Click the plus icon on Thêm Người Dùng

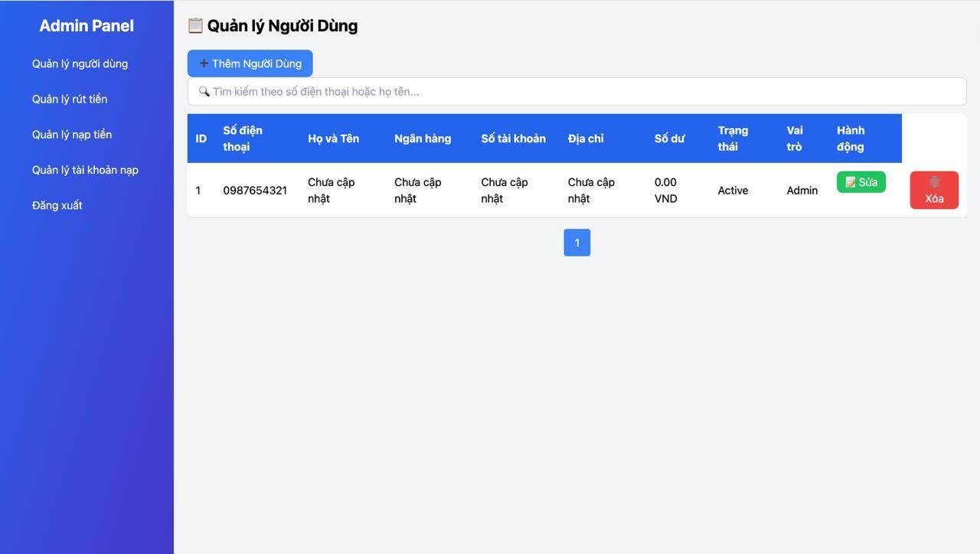point(203,64)
